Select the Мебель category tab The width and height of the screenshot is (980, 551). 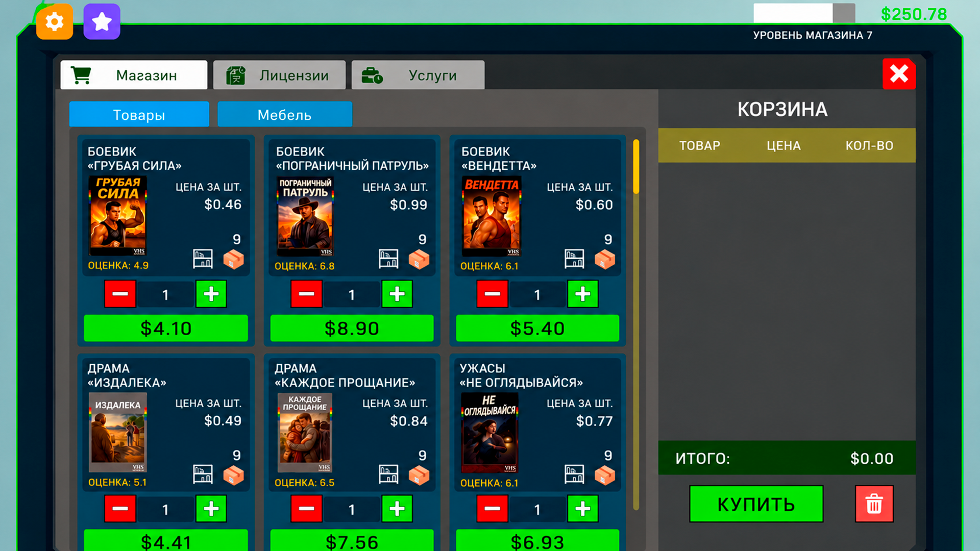pyautogui.click(x=285, y=114)
